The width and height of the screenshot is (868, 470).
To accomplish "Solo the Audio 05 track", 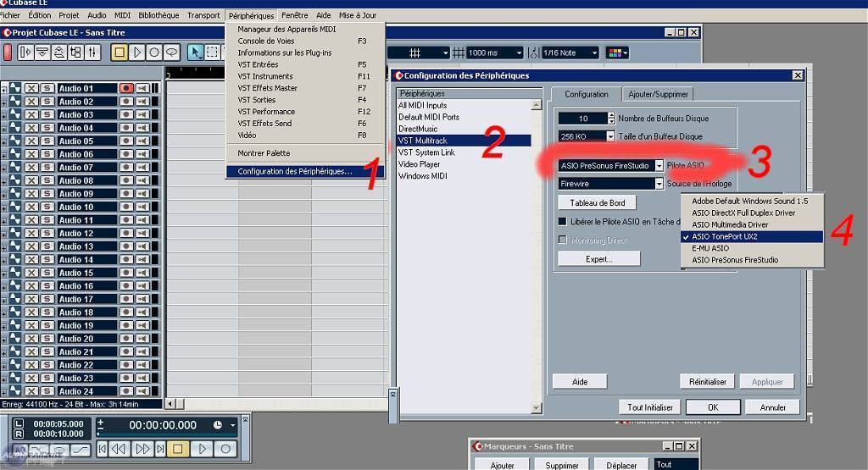I will tap(47, 141).
